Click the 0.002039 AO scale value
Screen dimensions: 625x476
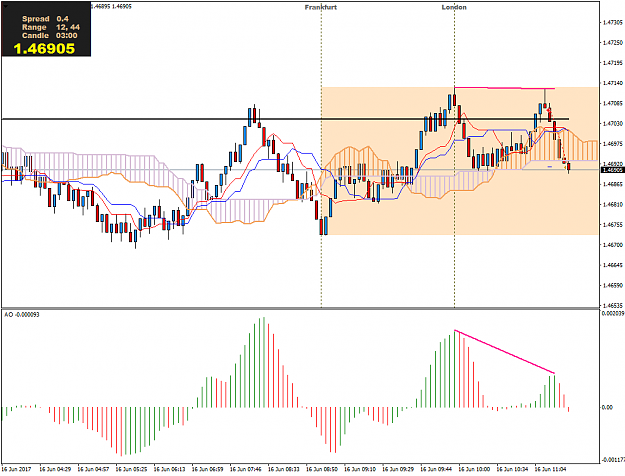[x=613, y=313]
